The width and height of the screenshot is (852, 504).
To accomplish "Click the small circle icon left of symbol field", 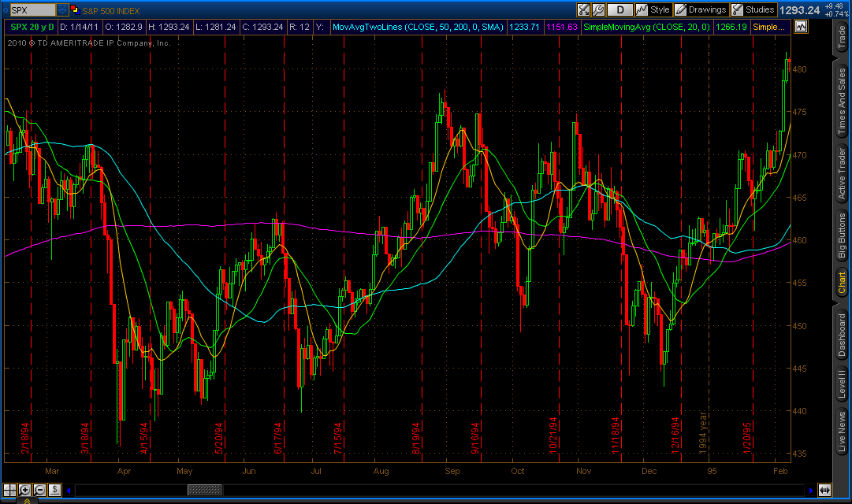I will [6, 9].
